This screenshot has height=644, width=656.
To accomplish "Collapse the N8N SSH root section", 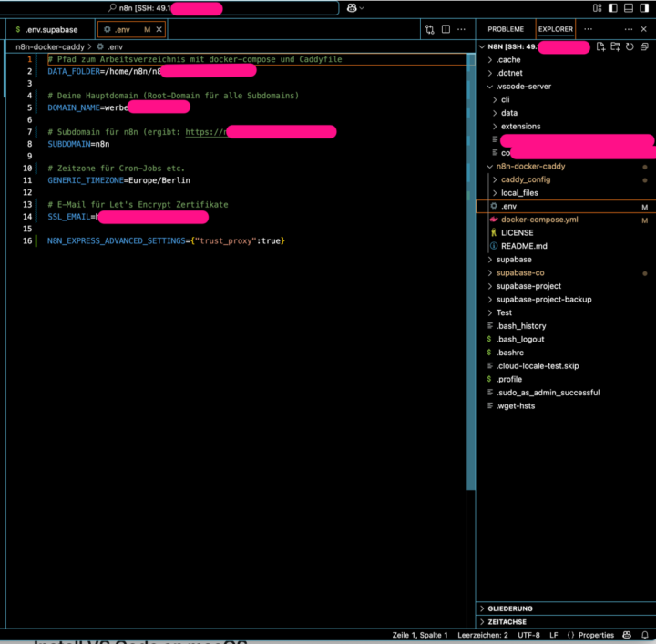I will pos(482,46).
